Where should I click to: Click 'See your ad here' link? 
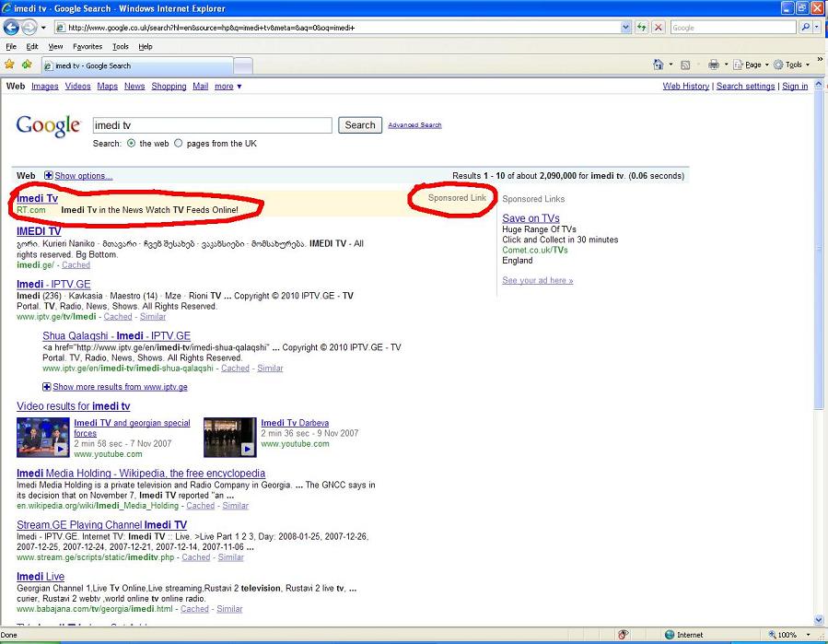click(538, 280)
